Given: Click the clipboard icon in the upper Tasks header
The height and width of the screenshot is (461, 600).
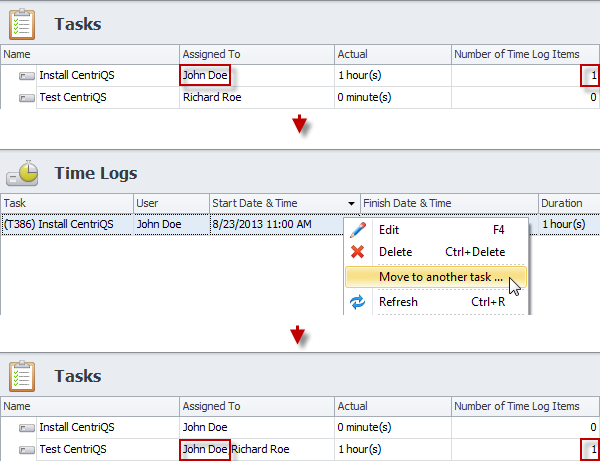Looking at the screenshot, I should coord(24,22).
